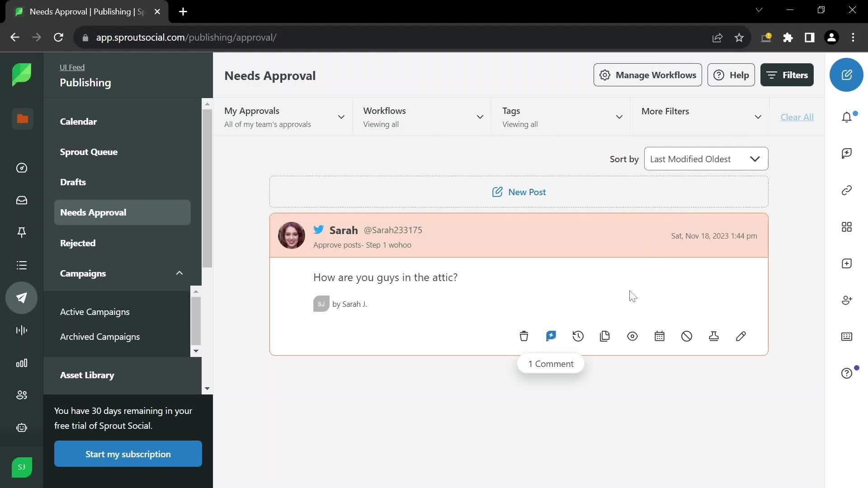The height and width of the screenshot is (488, 868).
Task: Click the New Post button
Action: point(519,192)
